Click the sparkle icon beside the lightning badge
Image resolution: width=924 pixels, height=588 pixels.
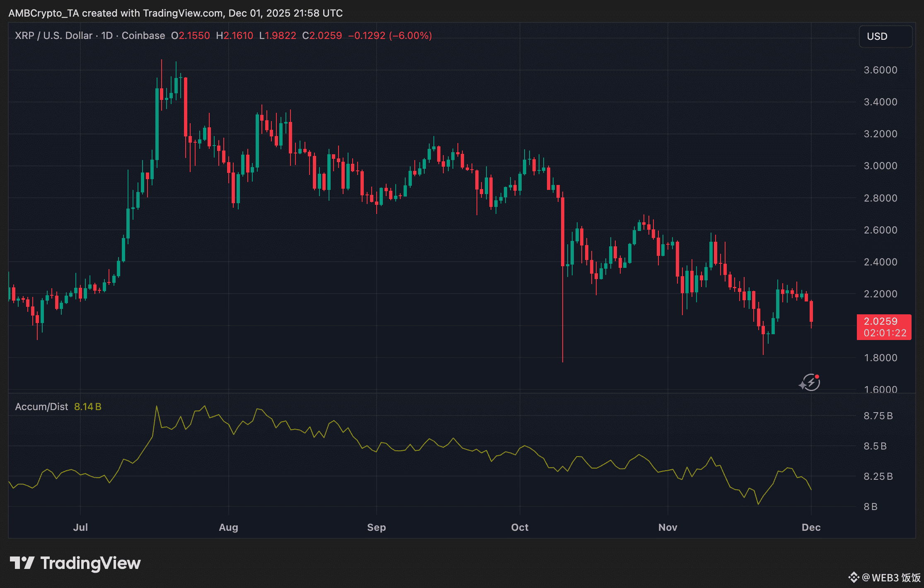[802, 386]
